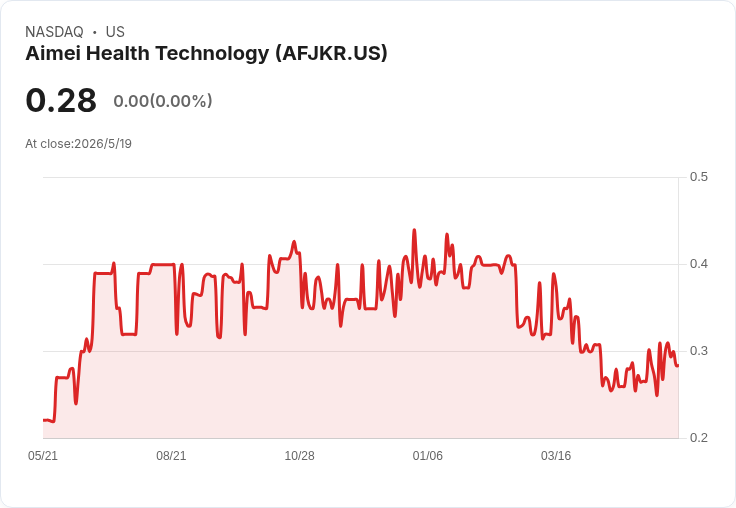
Task: Click the 10/28 date label on x-axis
Action: pos(299,455)
